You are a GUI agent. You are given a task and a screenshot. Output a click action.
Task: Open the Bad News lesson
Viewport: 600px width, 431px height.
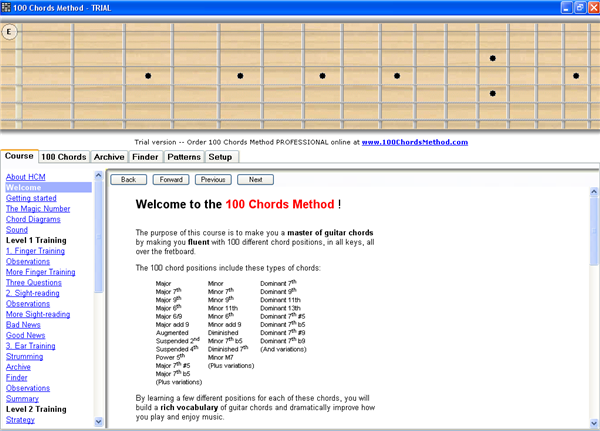(x=23, y=325)
